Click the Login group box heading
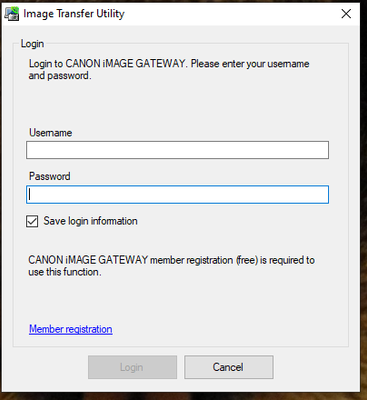The height and width of the screenshot is (400, 367). [32, 44]
